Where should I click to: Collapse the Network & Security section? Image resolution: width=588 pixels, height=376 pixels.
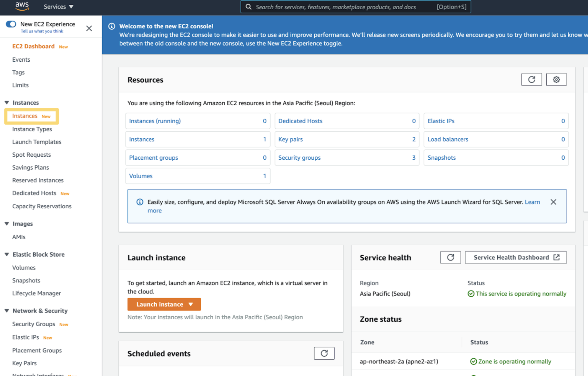click(x=7, y=311)
